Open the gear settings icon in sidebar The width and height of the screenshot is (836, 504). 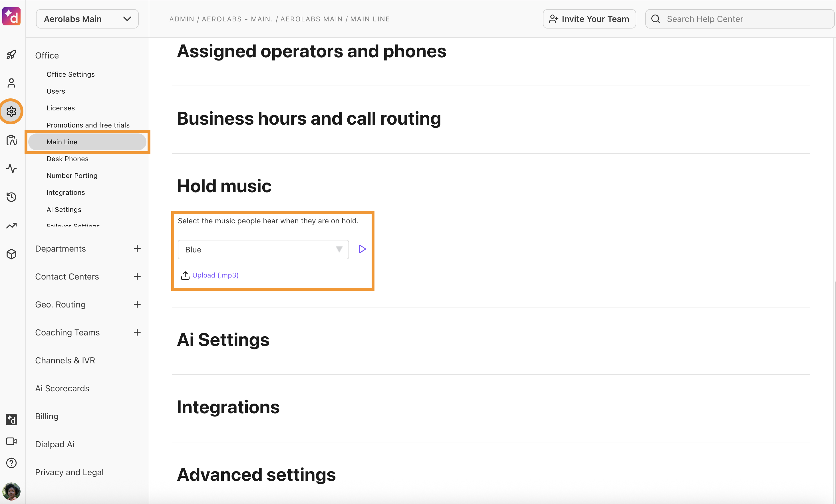[11, 111]
